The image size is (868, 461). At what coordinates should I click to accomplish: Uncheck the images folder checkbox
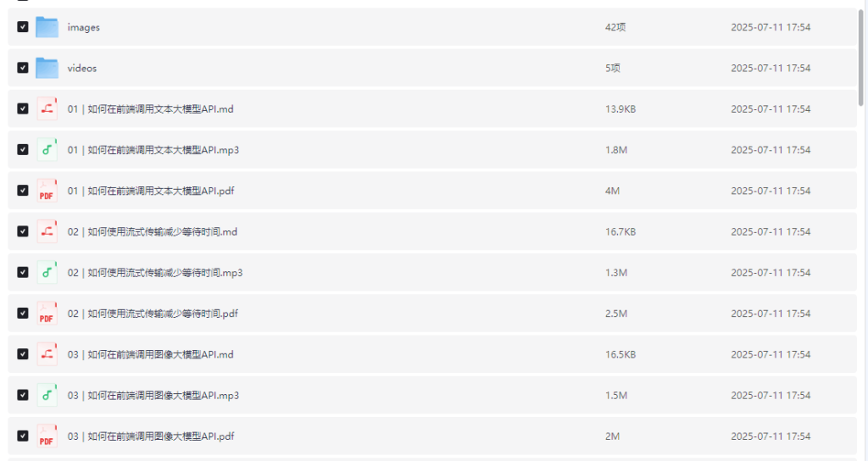click(x=23, y=27)
